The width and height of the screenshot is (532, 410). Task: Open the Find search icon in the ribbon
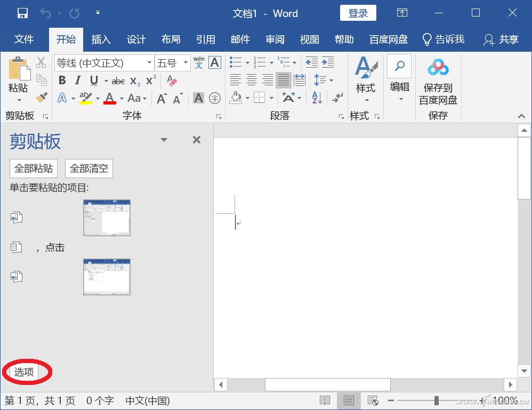[399, 67]
